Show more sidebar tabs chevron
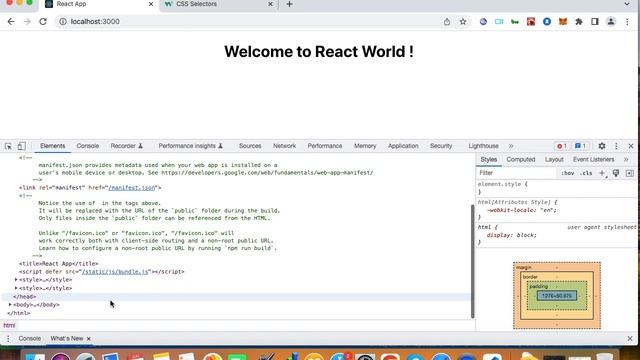Viewport: 640px width, 360px height. click(x=626, y=160)
